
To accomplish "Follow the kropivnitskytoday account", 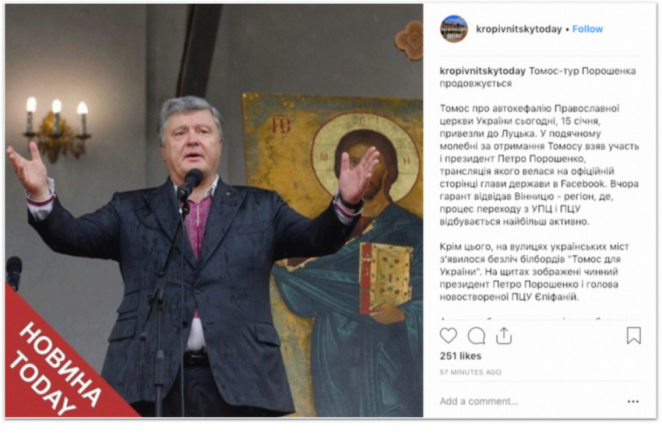I will pos(587,29).
